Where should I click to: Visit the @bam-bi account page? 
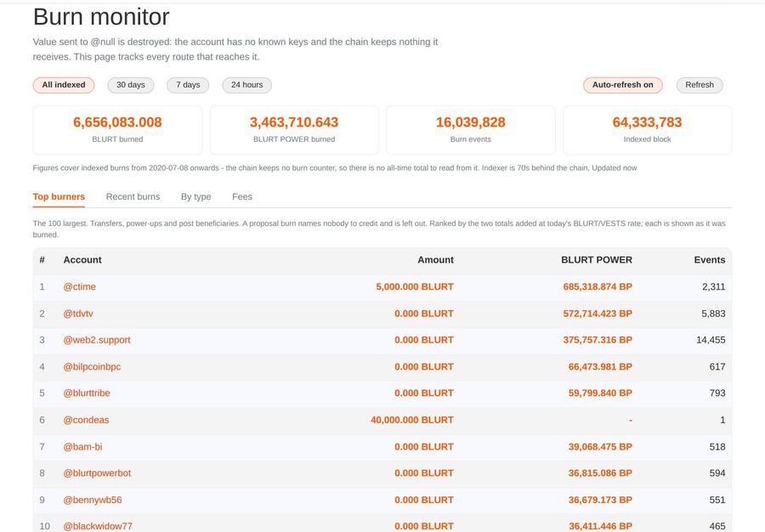(x=82, y=447)
